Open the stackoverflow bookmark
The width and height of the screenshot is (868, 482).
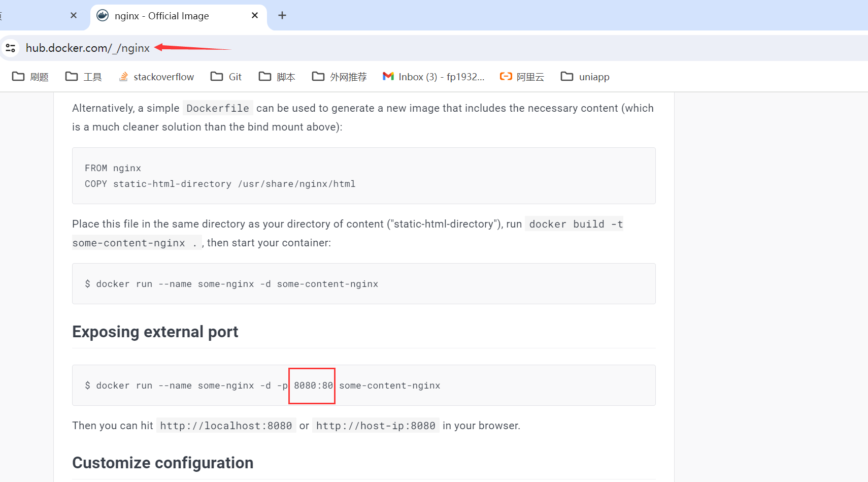click(156, 77)
